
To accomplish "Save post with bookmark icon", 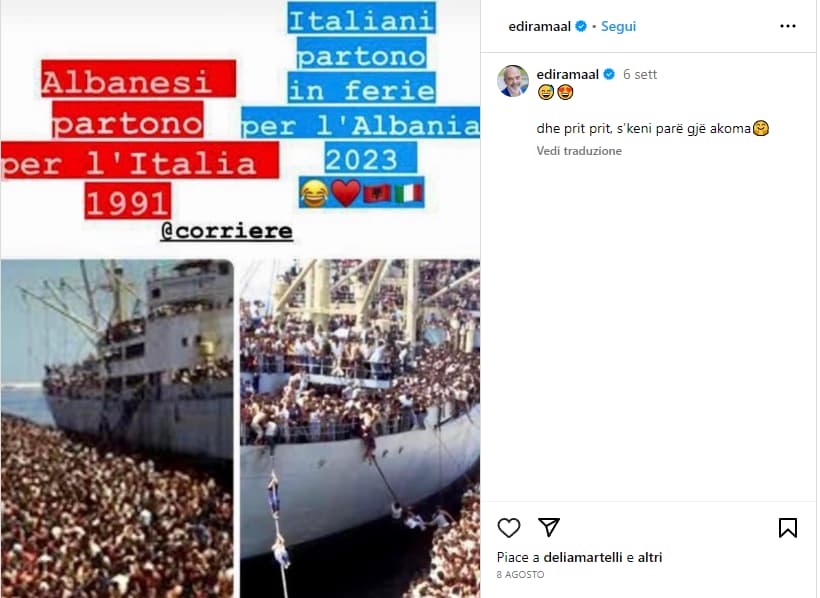I will coord(788,527).
